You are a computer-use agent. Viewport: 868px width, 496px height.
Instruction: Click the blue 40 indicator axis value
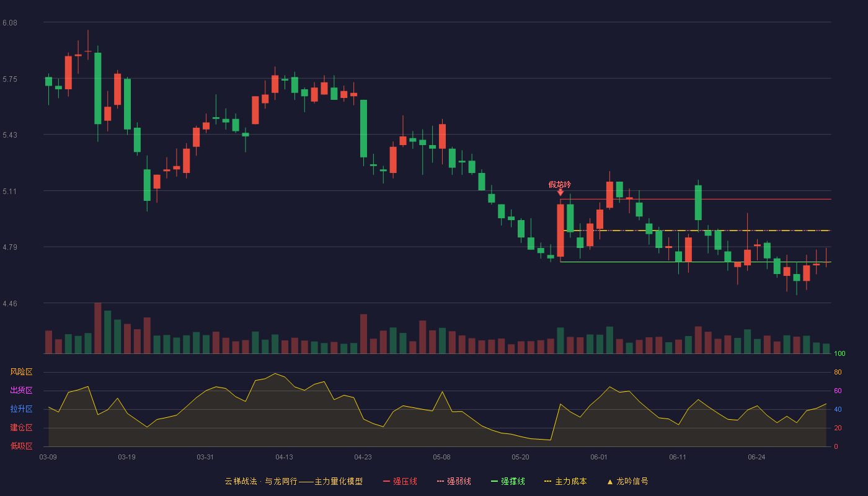(x=838, y=409)
